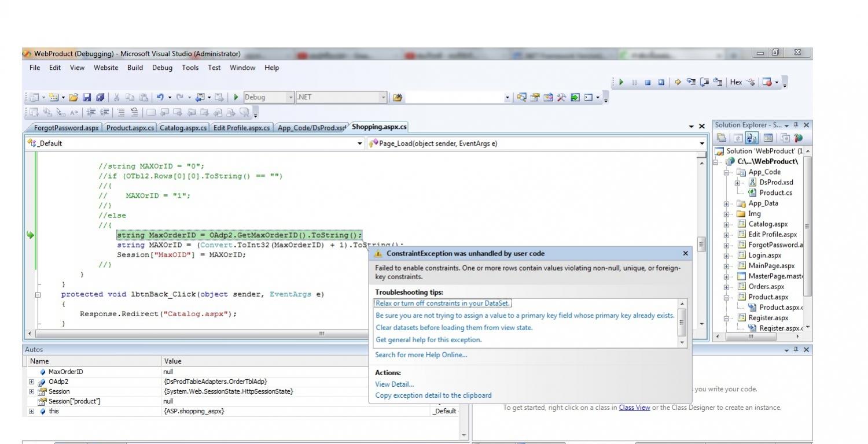This screenshot has width=868, height=444.
Task: Collapse the App_Code folder node
Action: pos(726,172)
